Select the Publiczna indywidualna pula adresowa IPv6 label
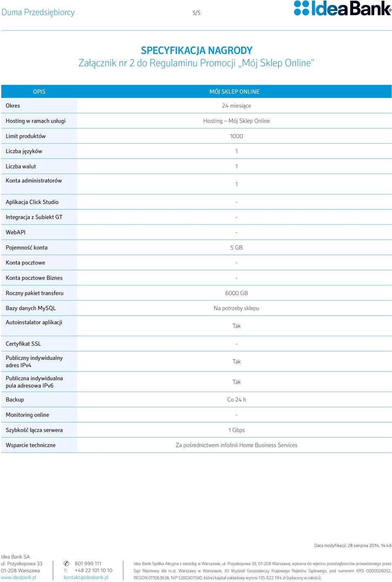This screenshot has height=582, width=392. tap(34, 382)
